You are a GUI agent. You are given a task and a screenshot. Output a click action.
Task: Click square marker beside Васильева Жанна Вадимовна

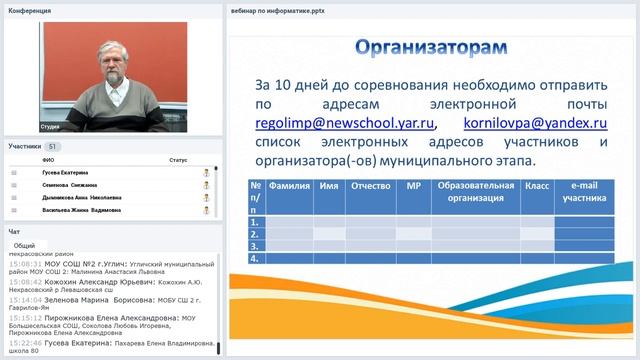tap(14, 211)
